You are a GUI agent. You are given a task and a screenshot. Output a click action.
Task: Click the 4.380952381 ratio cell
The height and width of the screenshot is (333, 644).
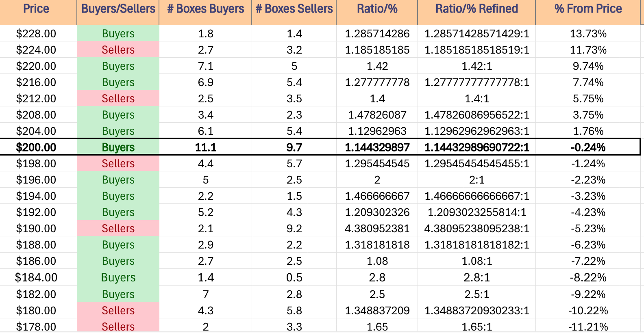coord(377,228)
